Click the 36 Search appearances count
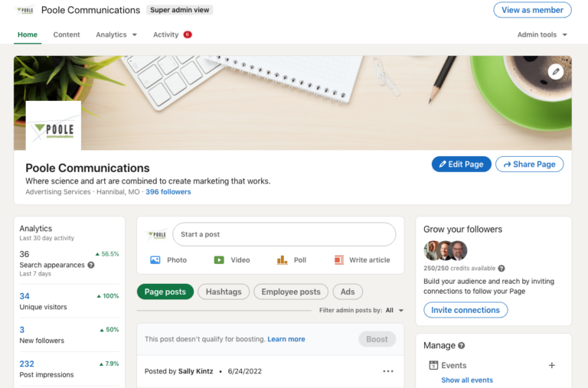This screenshot has height=388, width=588. 24,254
